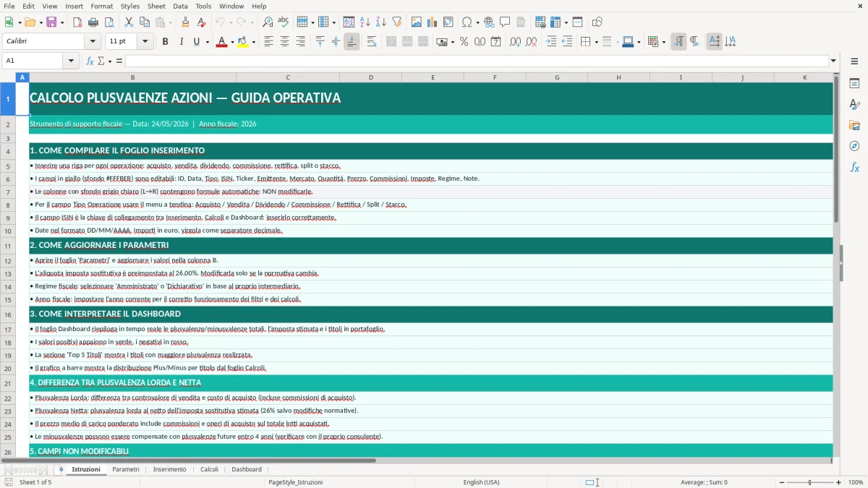Open the Data menu
The width and height of the screenshot is (868, 488).
(x=180, y=6)
